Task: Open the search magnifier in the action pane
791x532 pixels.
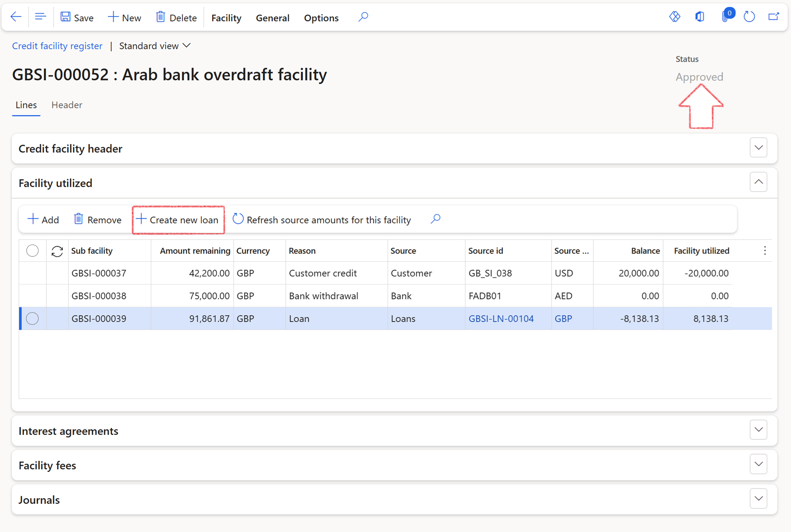Action: 363,16
